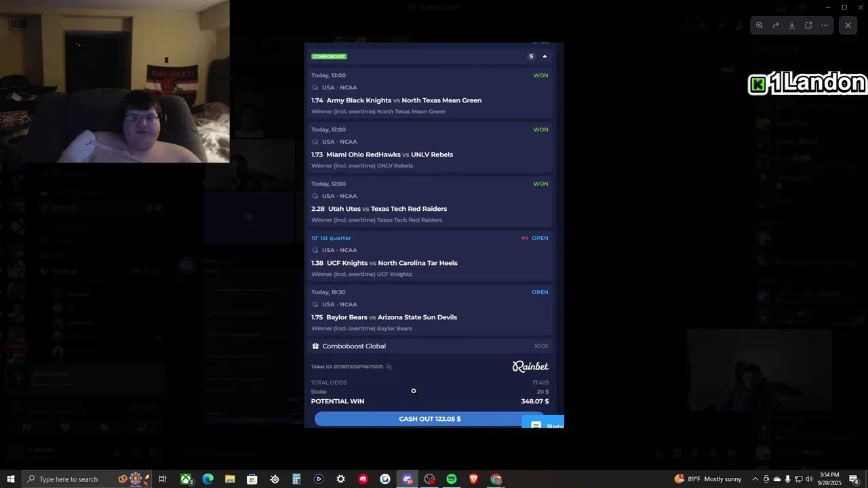Click the webcam overlay thumbnail
The height and width of the screenshot is (488, 868).
(x=115, y=81)
